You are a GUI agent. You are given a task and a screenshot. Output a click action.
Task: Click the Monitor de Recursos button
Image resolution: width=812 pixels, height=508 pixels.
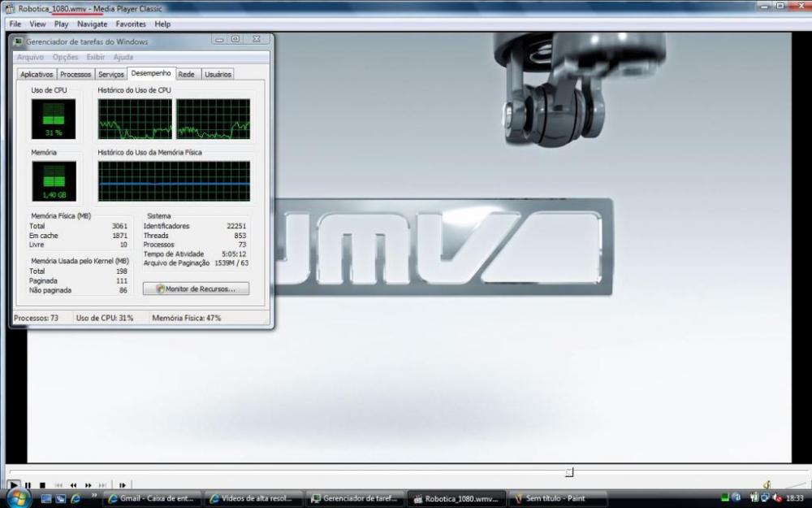pos(196,289)
